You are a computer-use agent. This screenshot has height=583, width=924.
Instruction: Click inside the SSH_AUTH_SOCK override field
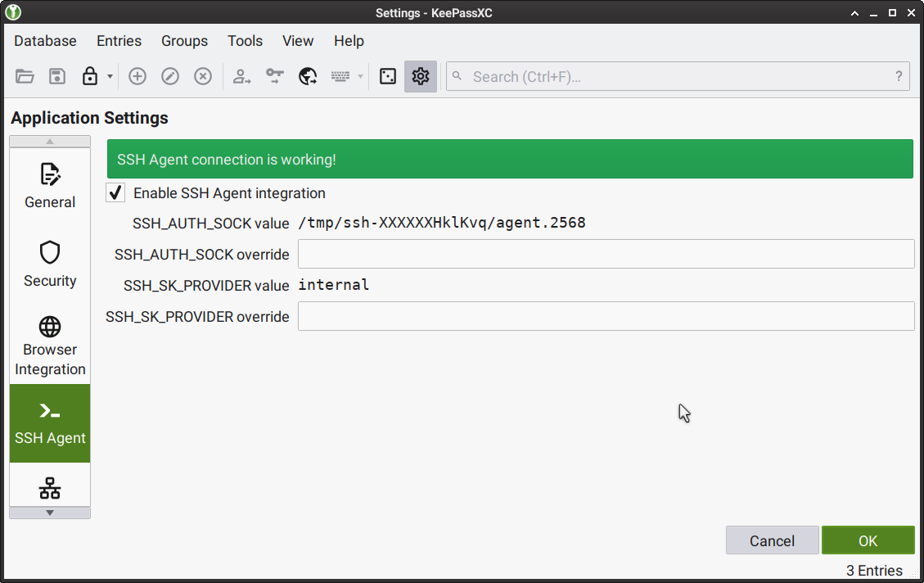pyautogui.click(x=606, y=254)
